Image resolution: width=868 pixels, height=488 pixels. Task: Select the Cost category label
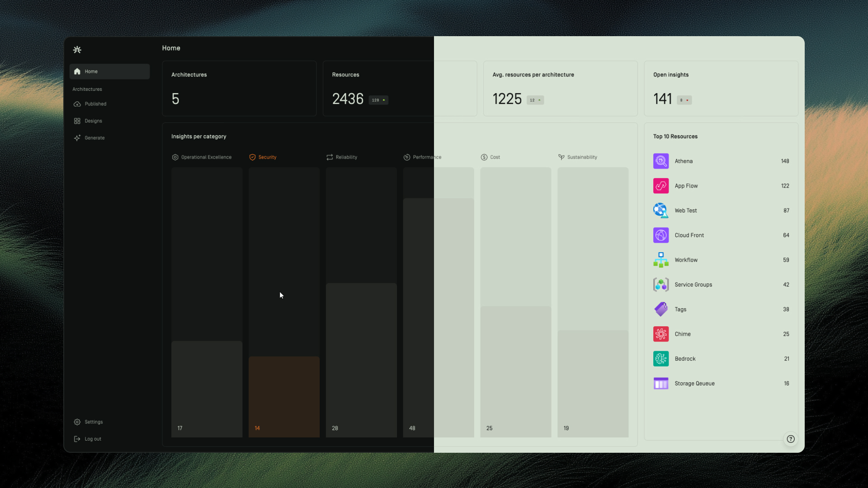[495, 157]
